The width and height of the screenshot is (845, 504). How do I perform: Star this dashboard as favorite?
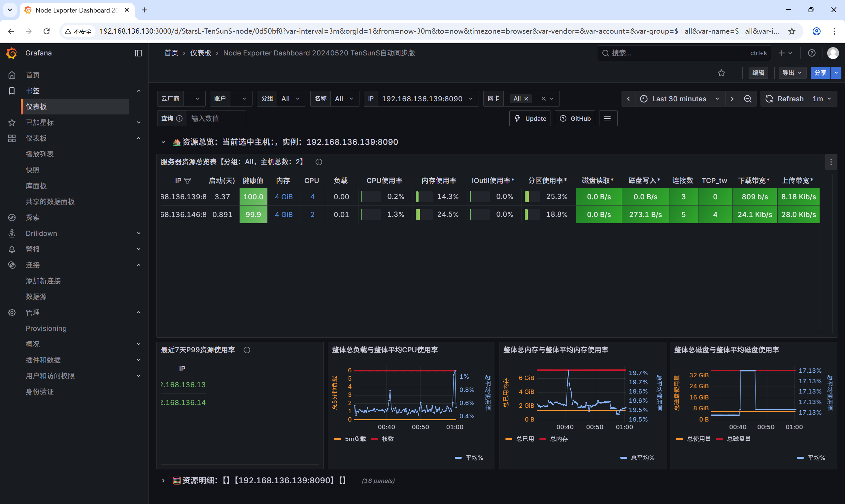pyautogui.click(x=721, y=73)
